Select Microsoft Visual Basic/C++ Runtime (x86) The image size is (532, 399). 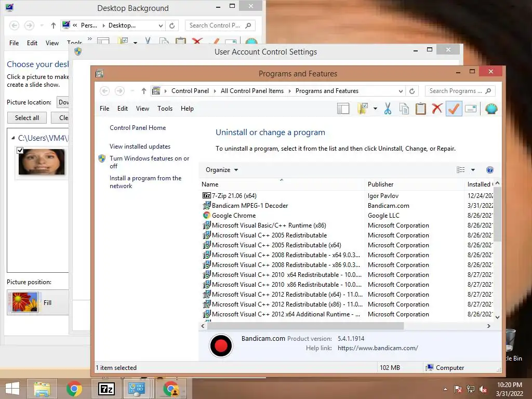[x=348, y=225]
